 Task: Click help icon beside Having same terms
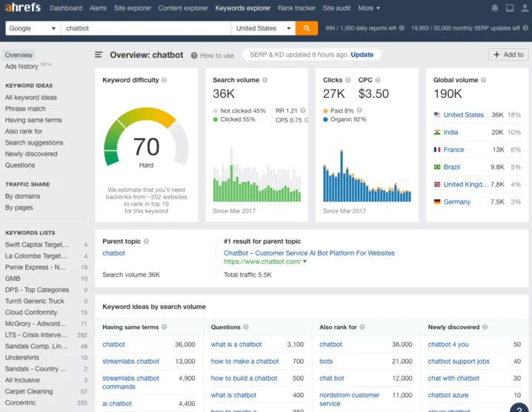pos(164,327)
